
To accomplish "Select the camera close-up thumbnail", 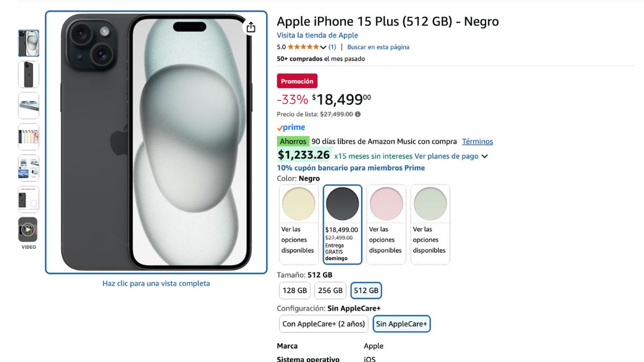I will (x=28, y=106).
